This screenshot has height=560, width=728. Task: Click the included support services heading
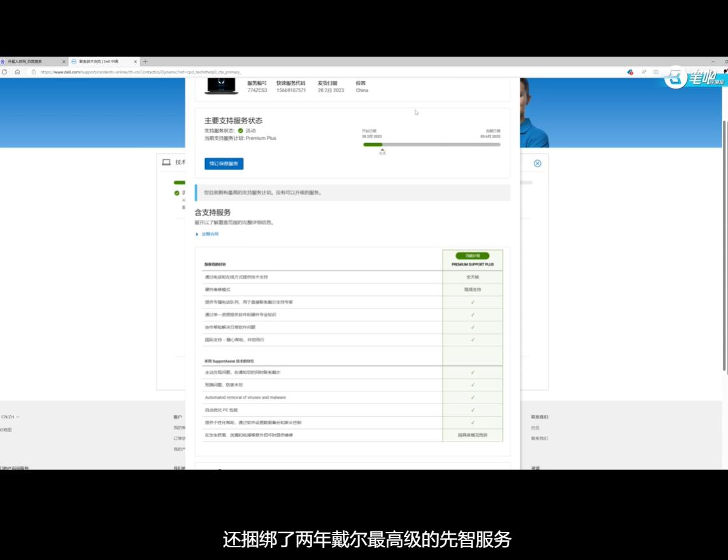pos(213,213)
